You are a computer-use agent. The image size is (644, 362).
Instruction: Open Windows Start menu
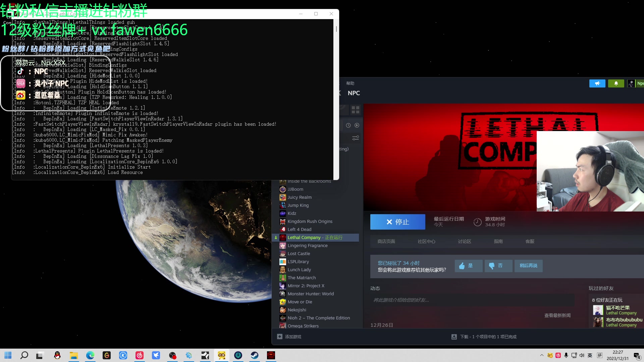tap(8, 355)
